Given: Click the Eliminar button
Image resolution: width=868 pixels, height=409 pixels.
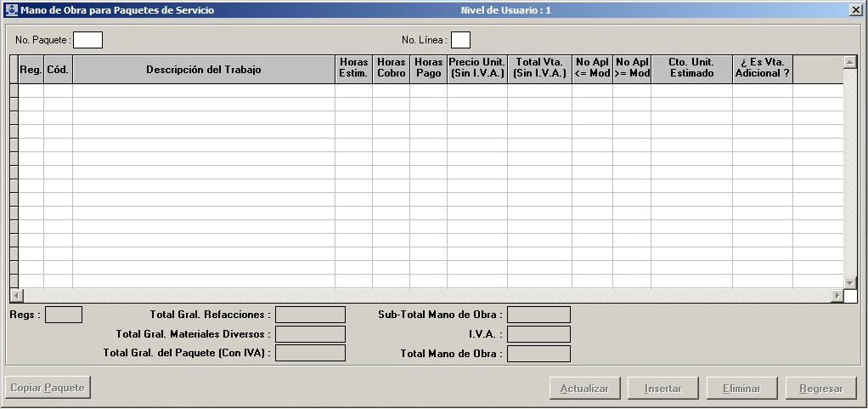Looking at the screenshot, I should point(741,389).
